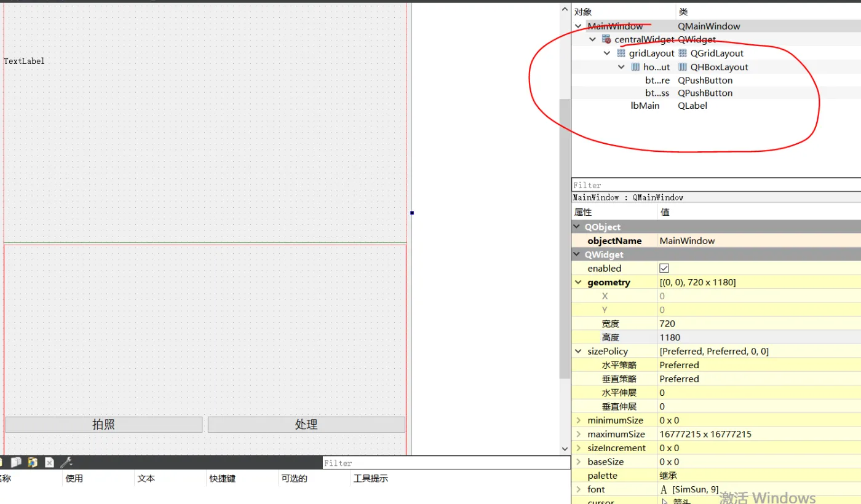Click the grid icon beside gridLayout

click(621, 53)
